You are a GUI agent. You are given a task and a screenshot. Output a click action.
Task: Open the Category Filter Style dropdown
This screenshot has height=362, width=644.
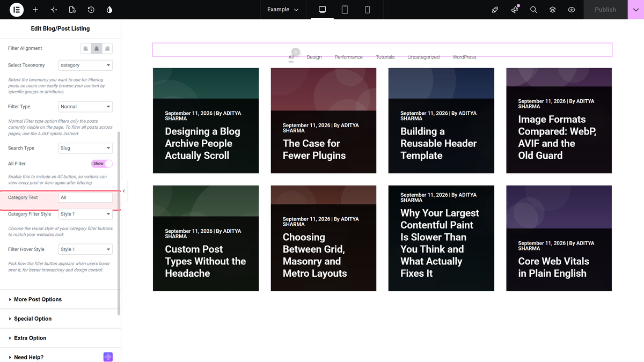coord(85,214)
